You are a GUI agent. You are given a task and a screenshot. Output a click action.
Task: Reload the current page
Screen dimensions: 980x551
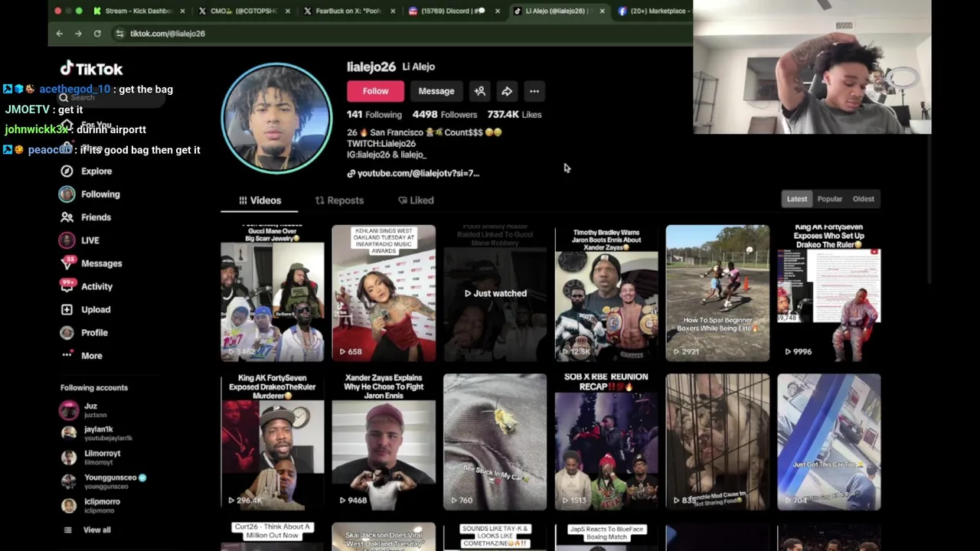97,34
